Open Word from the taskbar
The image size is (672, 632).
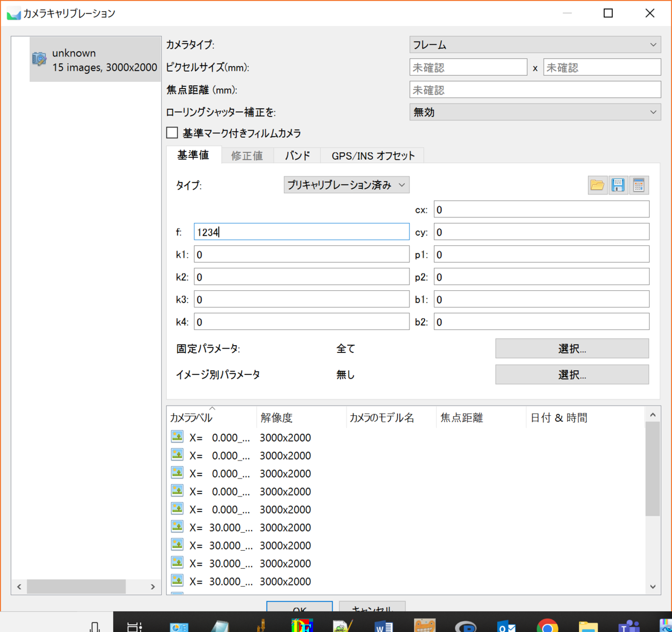coord(384,626)
